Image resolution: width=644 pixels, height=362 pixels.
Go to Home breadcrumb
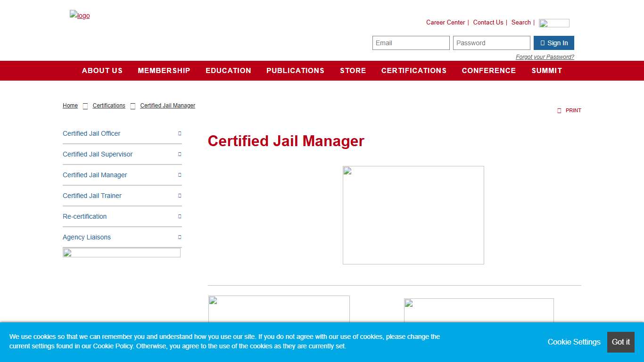click(x=70, y=106)
